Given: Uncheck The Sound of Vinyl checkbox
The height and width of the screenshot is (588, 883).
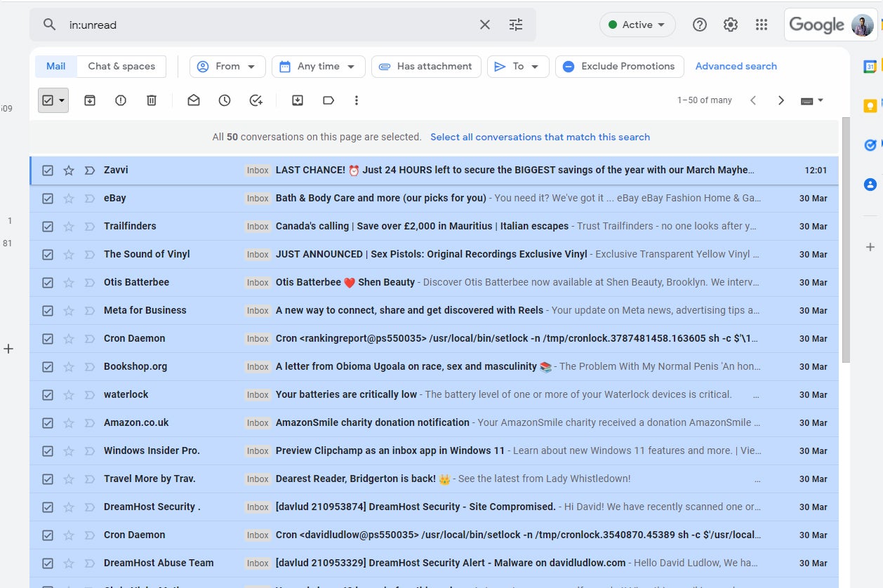Looking at the screenshot, I should (x=48, y=255).
